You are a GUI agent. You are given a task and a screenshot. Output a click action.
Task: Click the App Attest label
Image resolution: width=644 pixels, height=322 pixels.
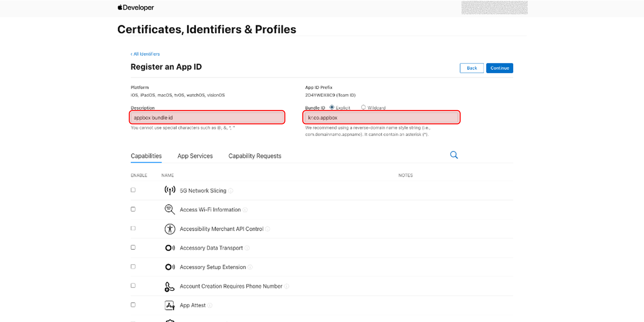coord(193,305)
